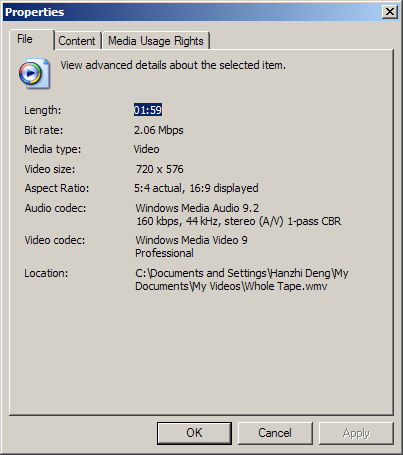Click the Windows Media Player file icon
Screen dimensions: 403x455
(x=34, y=73)
